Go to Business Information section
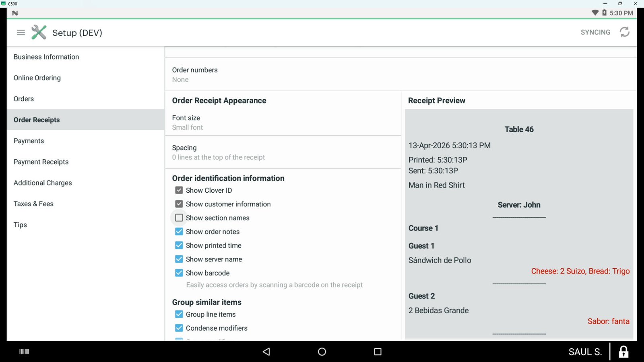 [85, 57]
